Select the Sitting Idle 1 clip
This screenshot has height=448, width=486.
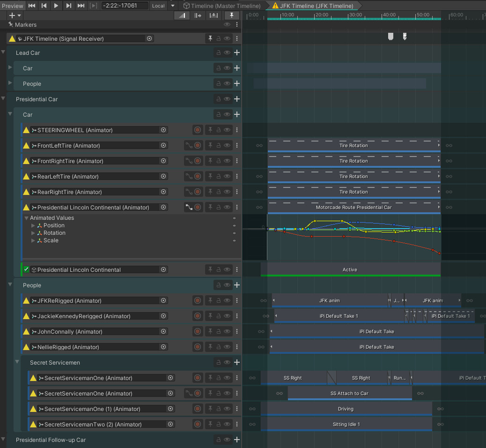346,425
